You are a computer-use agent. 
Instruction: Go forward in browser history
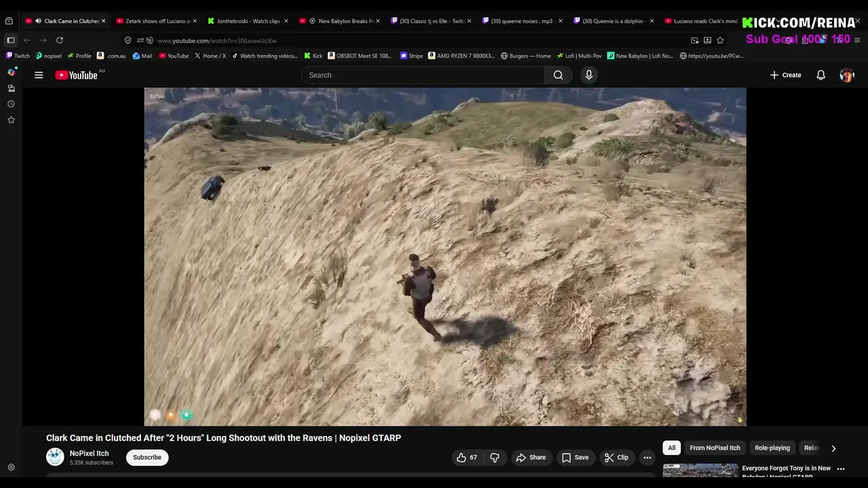tap(43, 41)
